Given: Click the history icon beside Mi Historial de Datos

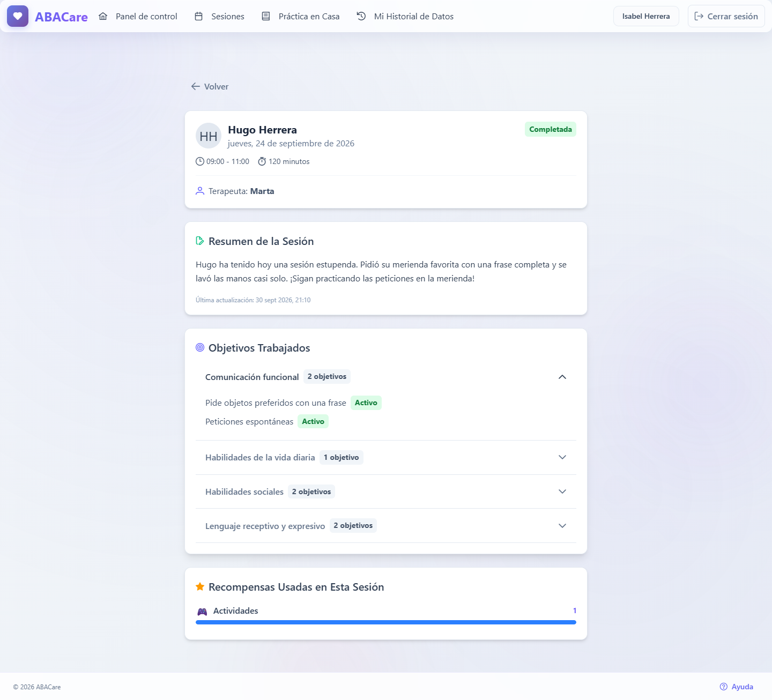Looking at the screenshot, I should tap(361, 16).
